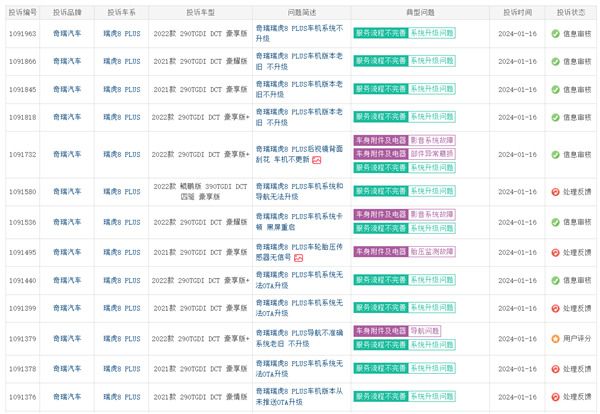Click the 投诉时间 column header
The height and width of the screenshot is (414, 600).
(x=517, y=13)
